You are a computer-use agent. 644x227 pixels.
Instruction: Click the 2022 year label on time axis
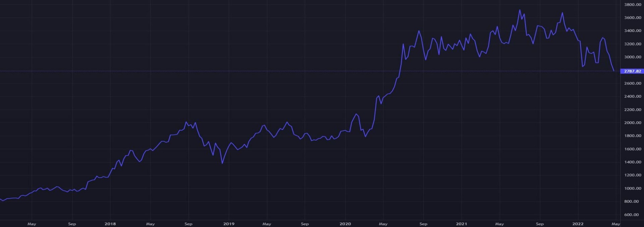pos(578,224)
